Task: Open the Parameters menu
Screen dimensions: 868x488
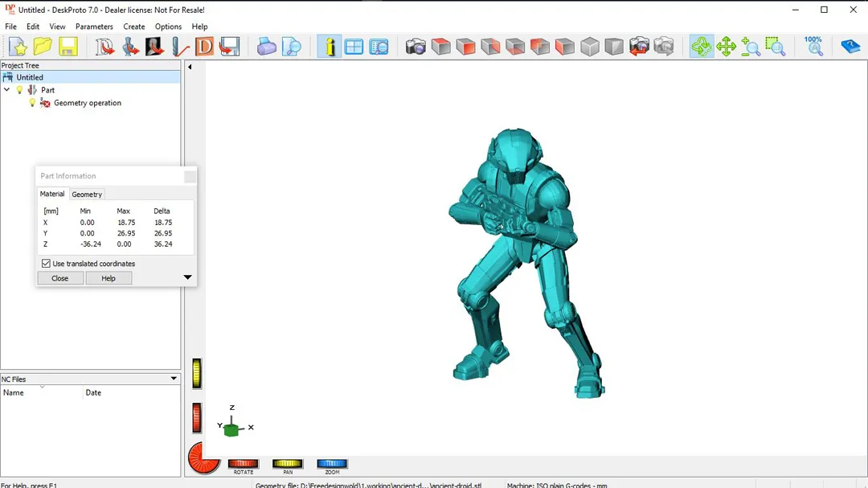Action: (94, 27)
